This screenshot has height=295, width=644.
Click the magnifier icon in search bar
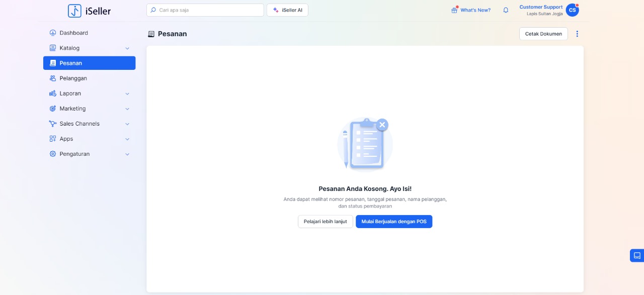point(153,10)
